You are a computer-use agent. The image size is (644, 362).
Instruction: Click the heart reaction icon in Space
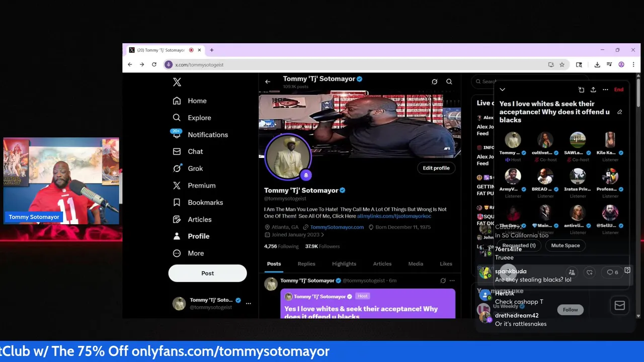pos(590,273)
